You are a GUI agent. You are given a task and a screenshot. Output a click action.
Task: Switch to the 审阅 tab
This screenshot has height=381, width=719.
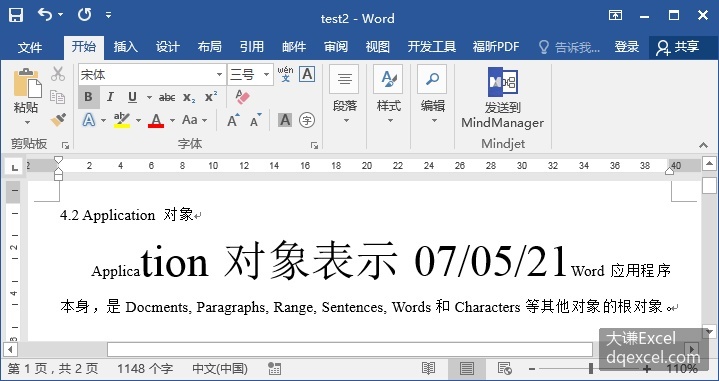[x=336, y=47]
